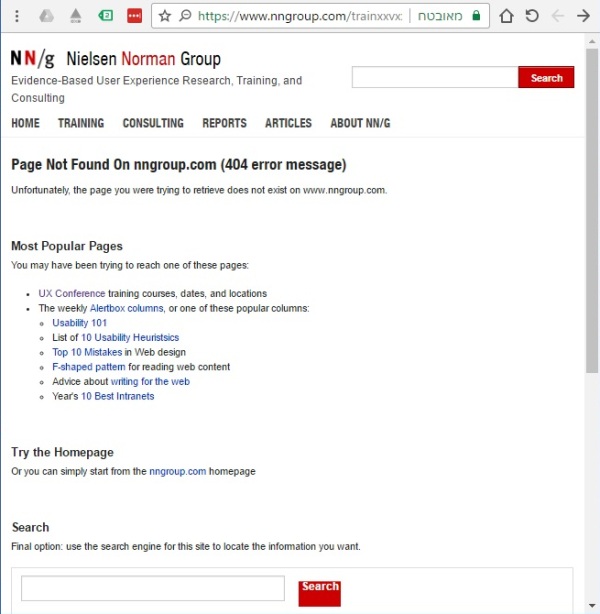600x614 pixels.
Task: Click the nngroup.com URL in the address bar
Action: coord(300,16)
